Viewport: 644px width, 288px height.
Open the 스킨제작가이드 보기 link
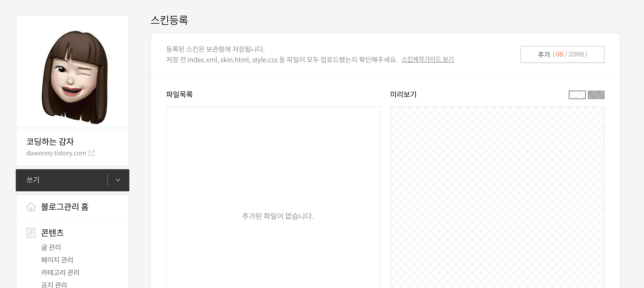click(x=427, y=59)
